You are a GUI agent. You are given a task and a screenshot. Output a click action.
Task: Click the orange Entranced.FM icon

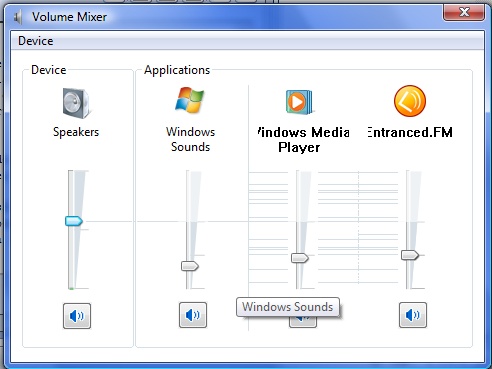click(410, 101)
